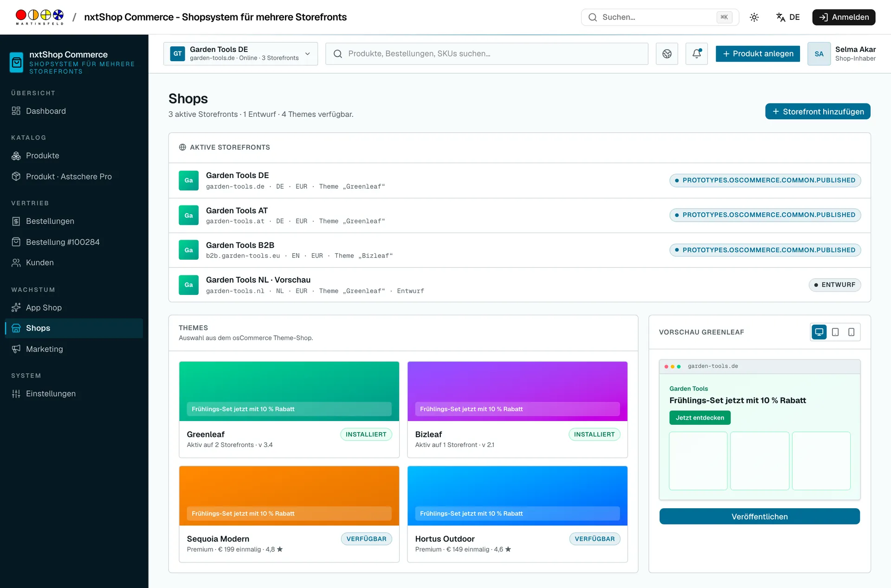Click the Bizleaf INSTALLIERT badge
The height and width of the screenshot is (588, 891).
pyautogui.click(x=594, y=435)
